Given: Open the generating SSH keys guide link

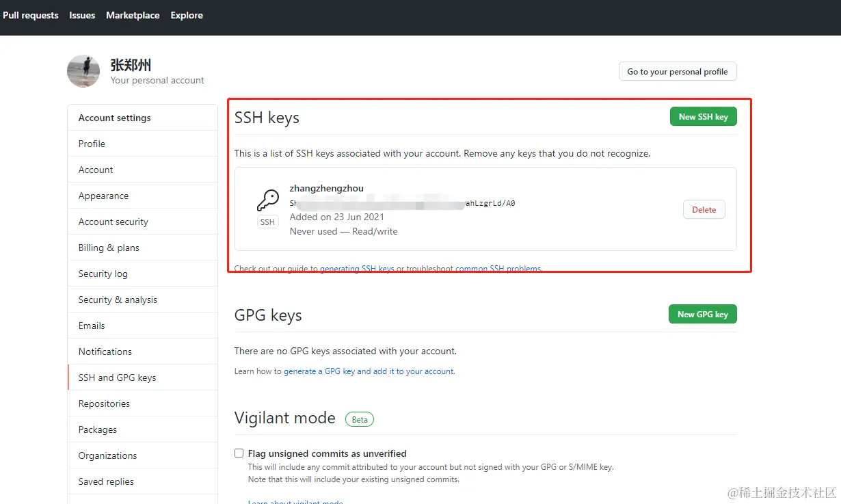Looking at the screenshot, I should [357, 269].
